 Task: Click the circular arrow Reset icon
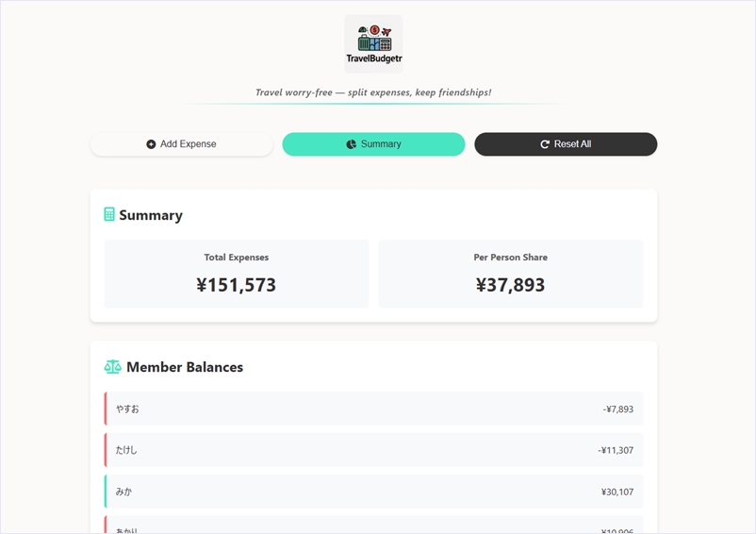[545, 144]
